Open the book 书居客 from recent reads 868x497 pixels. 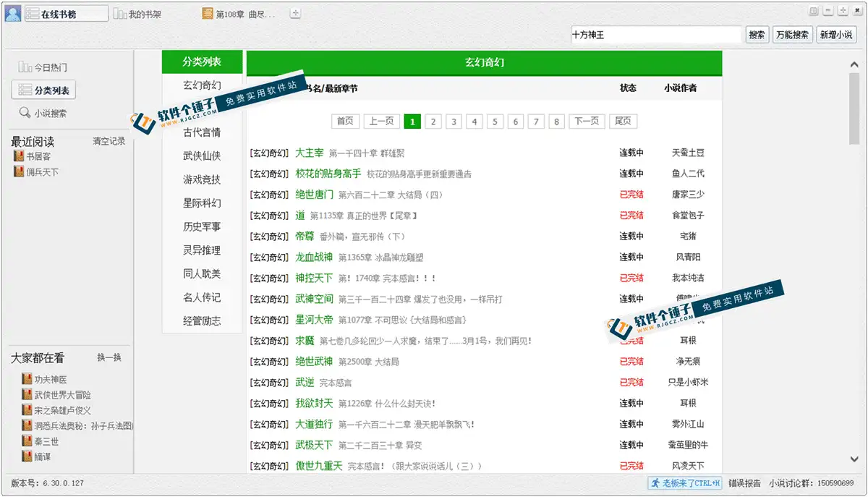pyautogui.click(x=38, y=156)
